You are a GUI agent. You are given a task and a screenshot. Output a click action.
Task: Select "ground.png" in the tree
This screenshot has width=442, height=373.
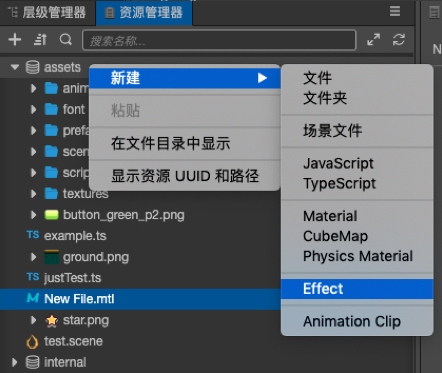[96, 258]
